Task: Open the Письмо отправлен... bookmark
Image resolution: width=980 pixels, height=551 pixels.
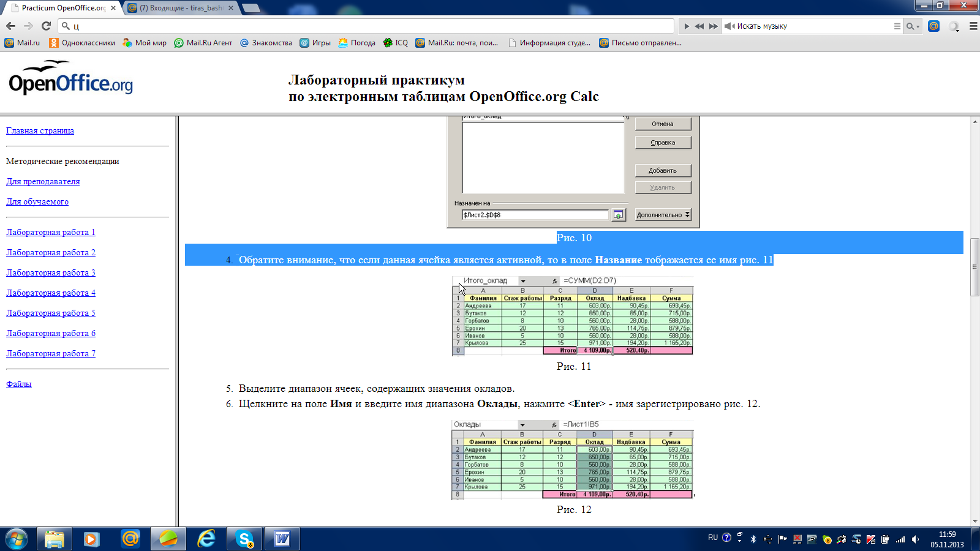Action: click(x=640, y=43)
